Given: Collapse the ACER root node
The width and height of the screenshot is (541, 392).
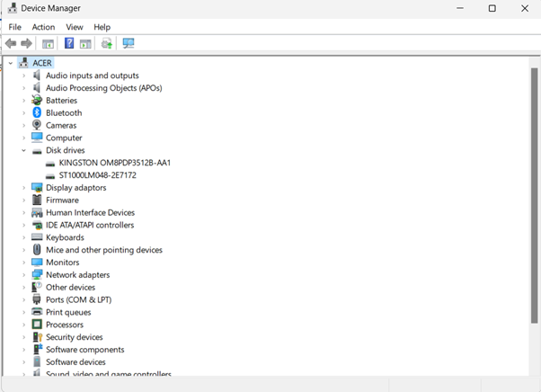Looking at the screenshot, I should click(x=11, y=63).
